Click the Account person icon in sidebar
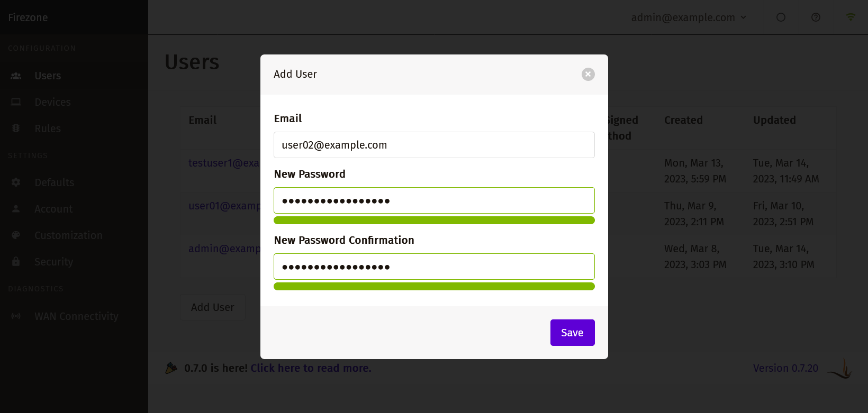Viewport: 868px width, 413px height. click(x=16, y=209)
